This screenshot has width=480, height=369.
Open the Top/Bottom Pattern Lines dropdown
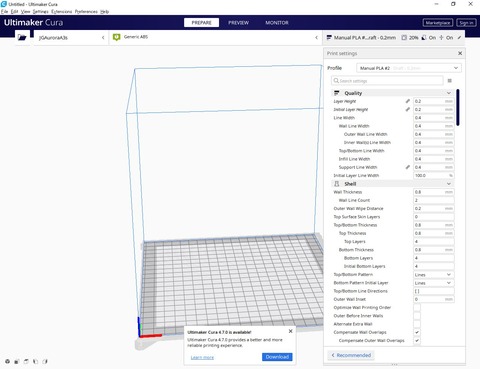[x=433, y=275]
